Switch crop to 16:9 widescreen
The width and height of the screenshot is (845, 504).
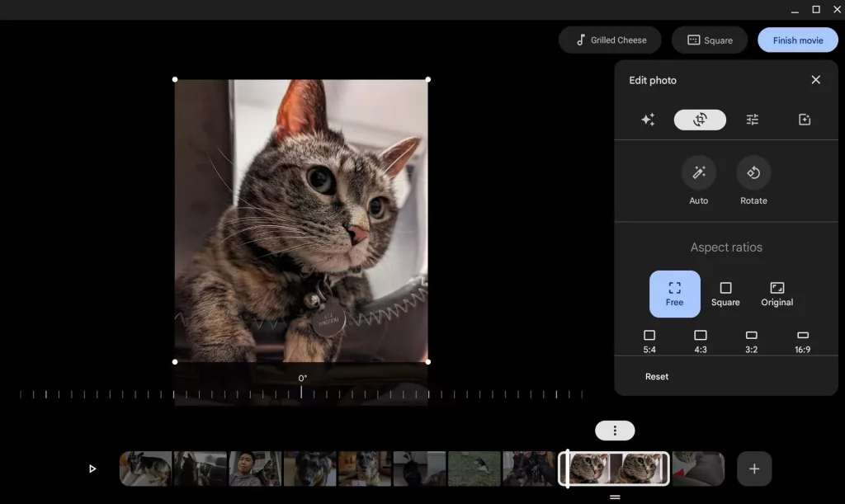(x=802, y=340)
